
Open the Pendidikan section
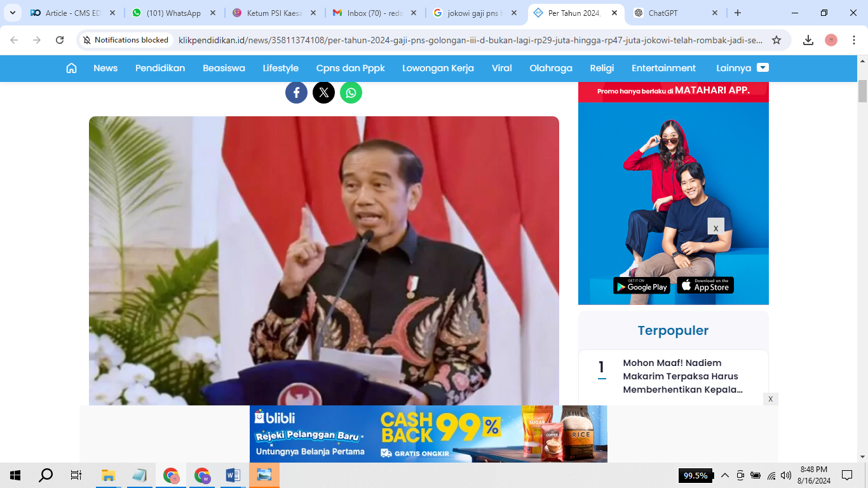160,68
